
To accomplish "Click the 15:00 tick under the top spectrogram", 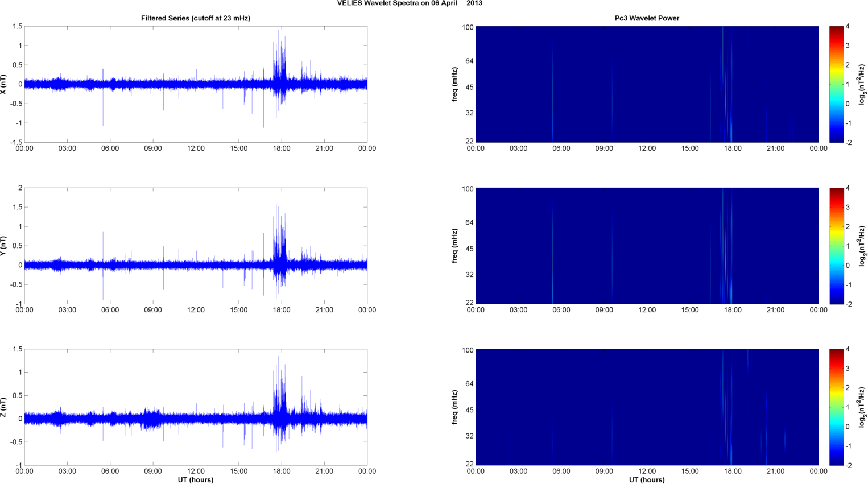I will point(690,148).
